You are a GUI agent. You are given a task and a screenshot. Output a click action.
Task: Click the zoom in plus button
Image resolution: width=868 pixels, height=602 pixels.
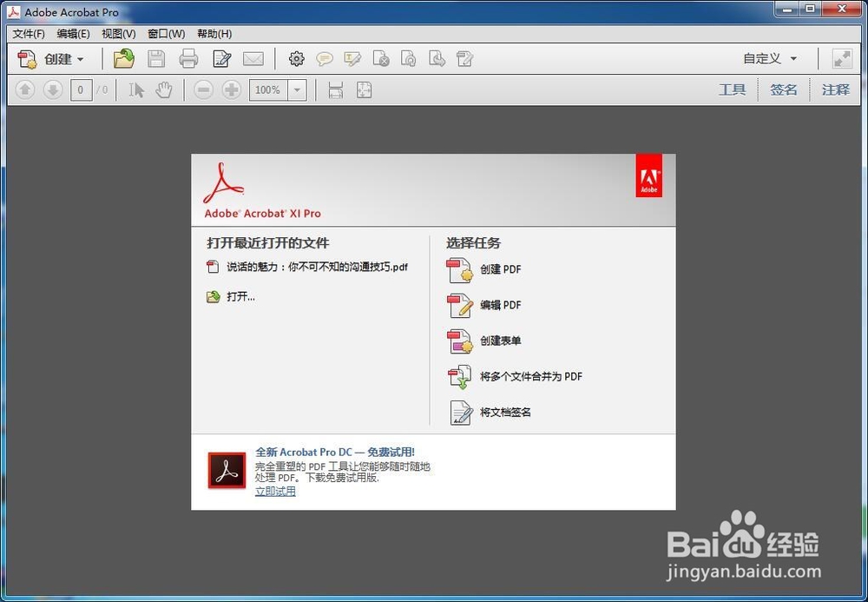tap(232, 89)
